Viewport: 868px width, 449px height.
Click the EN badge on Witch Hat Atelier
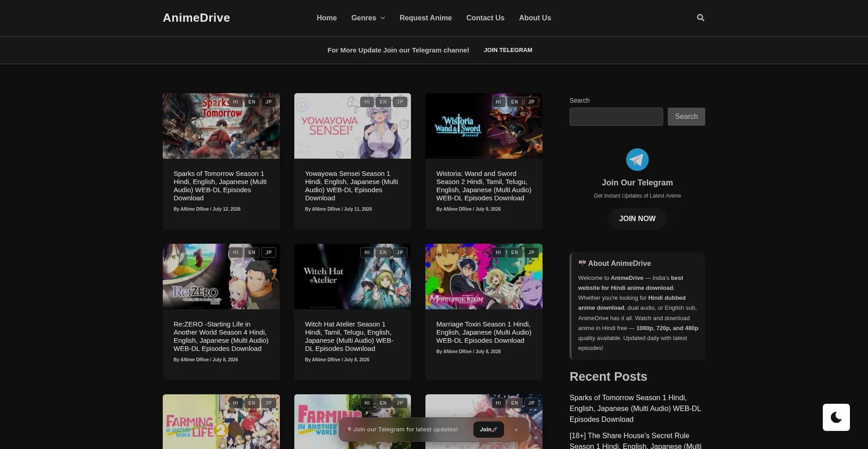(383, 252)
